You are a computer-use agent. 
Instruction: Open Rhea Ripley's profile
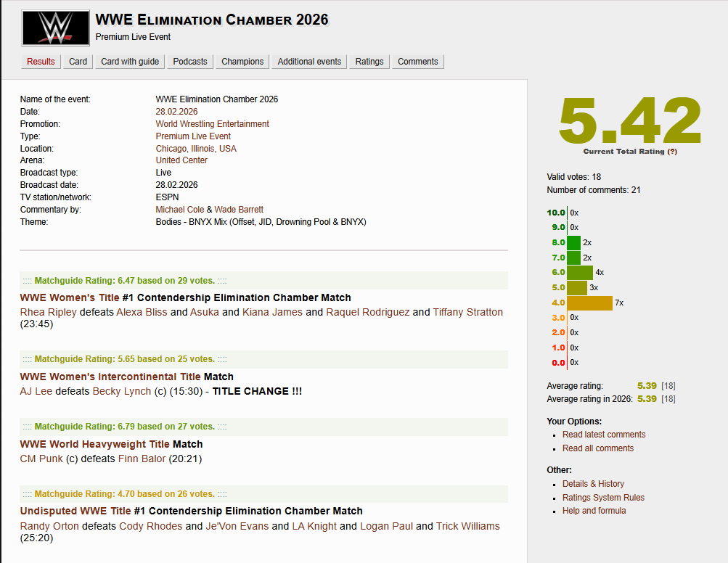click(49, 312)
